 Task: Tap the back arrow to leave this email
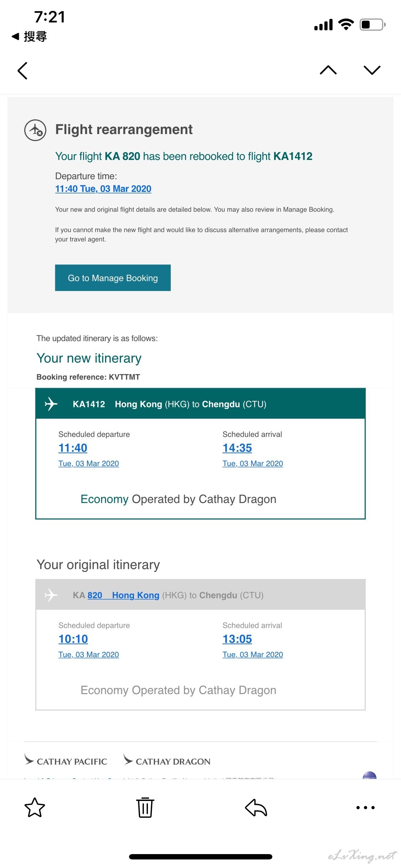click(x=22, y=71)
